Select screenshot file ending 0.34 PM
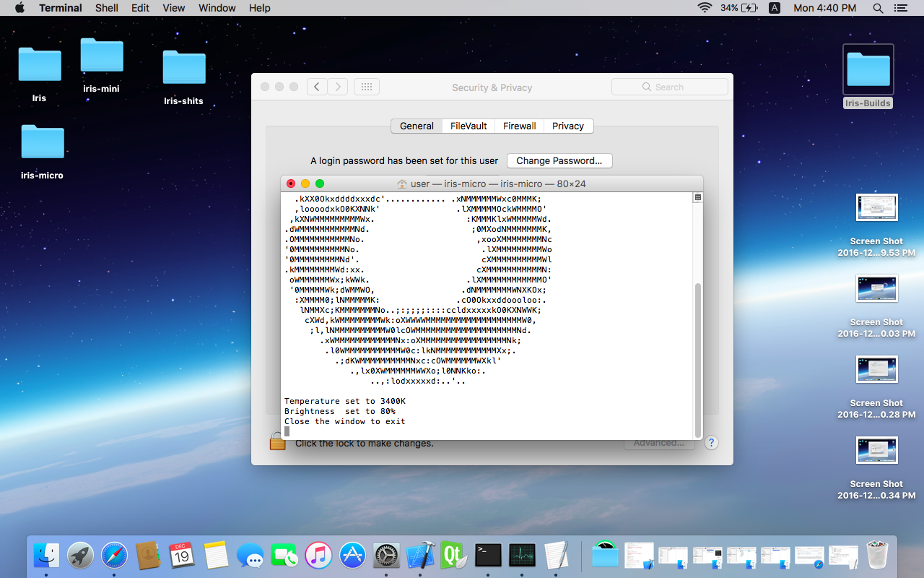This screenshot has width=924, height=578. 876,468
